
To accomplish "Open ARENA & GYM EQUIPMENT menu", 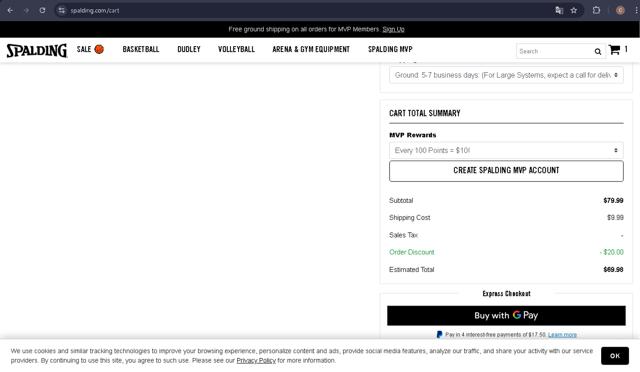I will [x=311, y=49].
